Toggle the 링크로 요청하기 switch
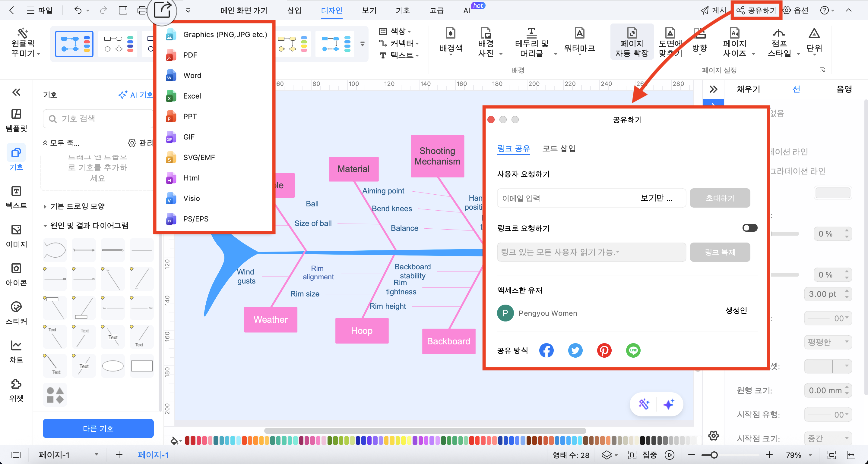Screen dimensions: 868x464 pyautogui.click(x=750, y=228)
